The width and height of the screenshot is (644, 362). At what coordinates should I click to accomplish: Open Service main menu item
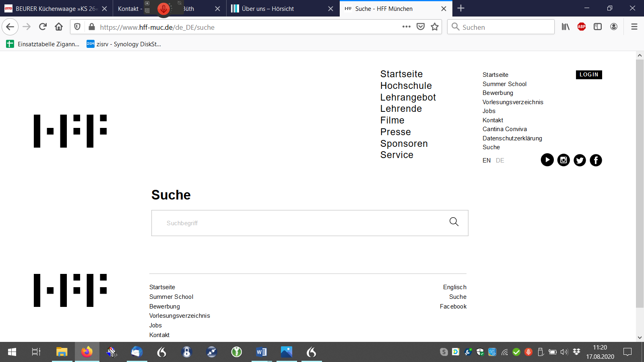[397, 155]
